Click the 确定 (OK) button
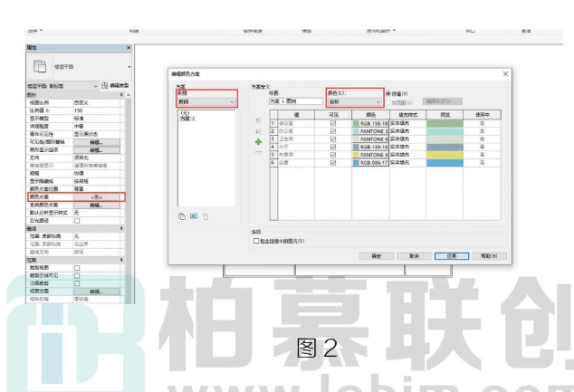Screen dimensions: 574x392 (x=377, y=256)
